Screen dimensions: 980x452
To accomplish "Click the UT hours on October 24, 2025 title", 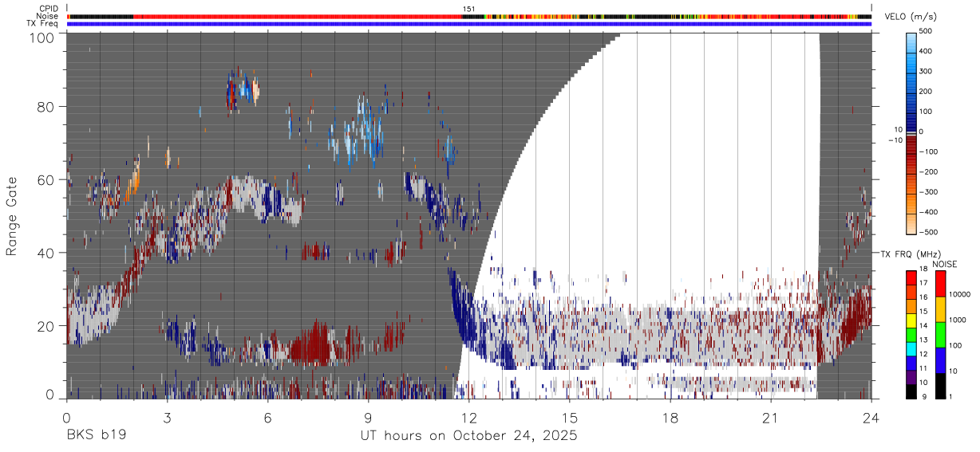I will 468,437.
